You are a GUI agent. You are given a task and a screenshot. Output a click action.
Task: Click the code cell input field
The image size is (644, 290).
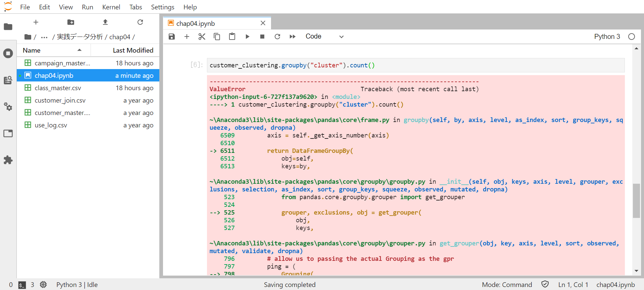click(415, 65)
